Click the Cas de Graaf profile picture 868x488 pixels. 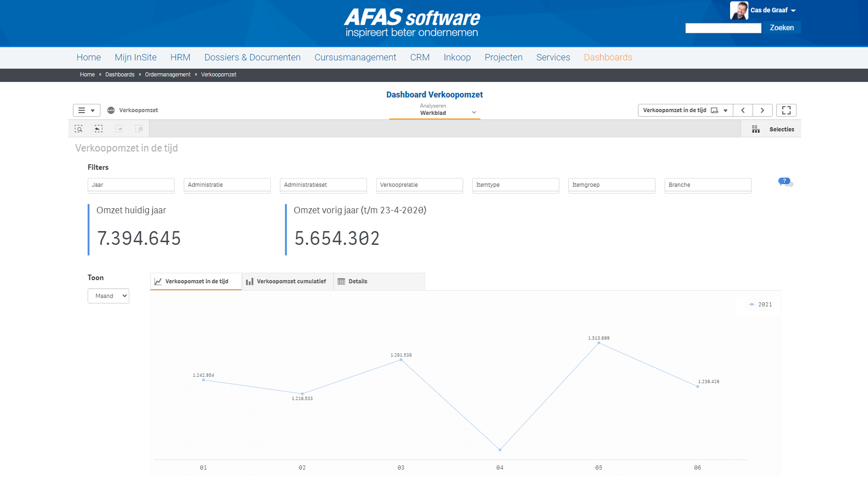coord(739,10)
